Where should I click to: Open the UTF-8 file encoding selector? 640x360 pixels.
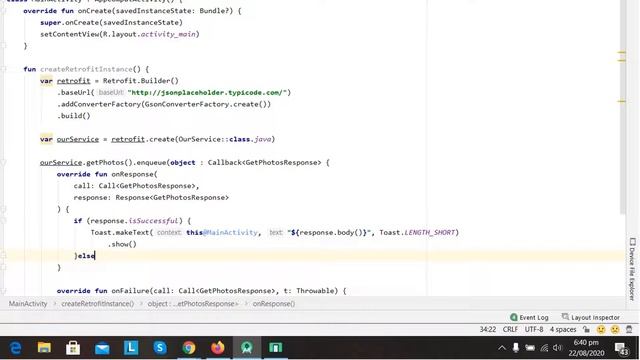click(534, 329)
